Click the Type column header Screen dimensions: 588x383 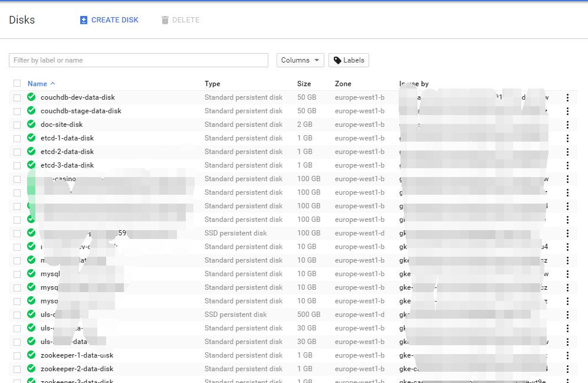click(x=212, y=83)
